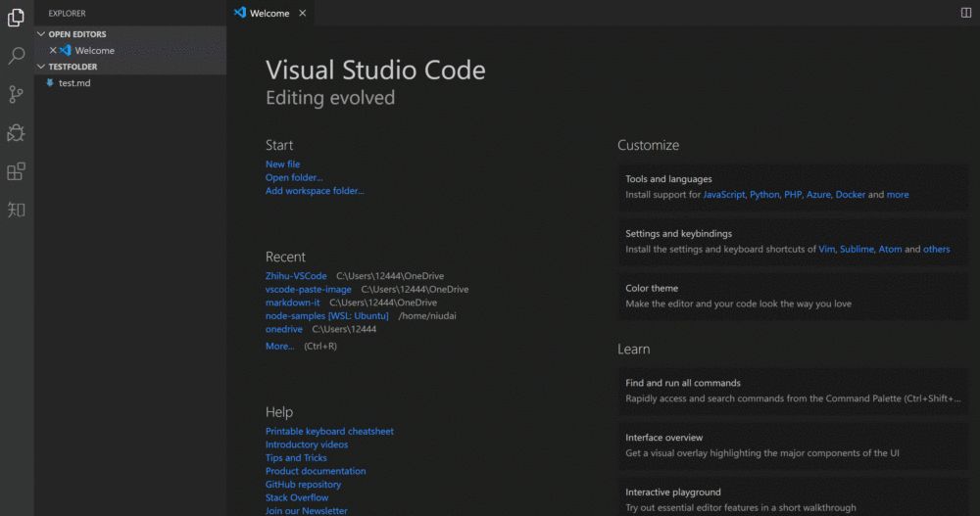Open the Debug view bug icon
Screen dimensions: 980x516
point(16,132)
